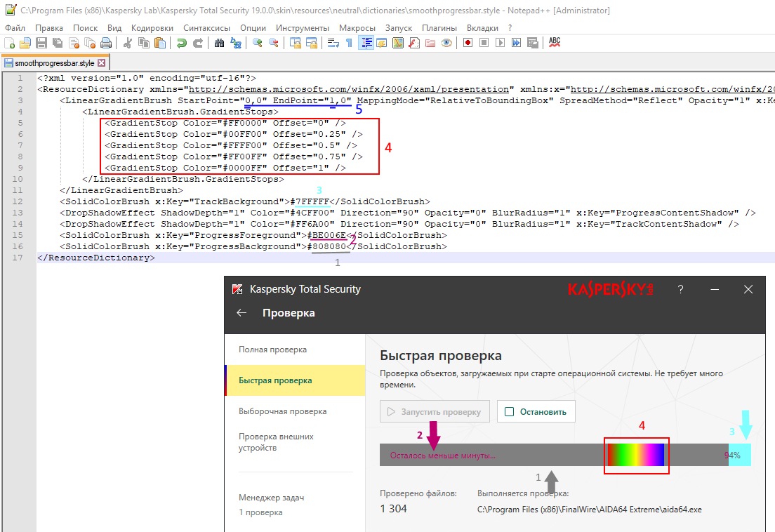Click the scan progress bar's rainbow gradient section
Screen dimensions: 775x532
(x=635, y=455)
